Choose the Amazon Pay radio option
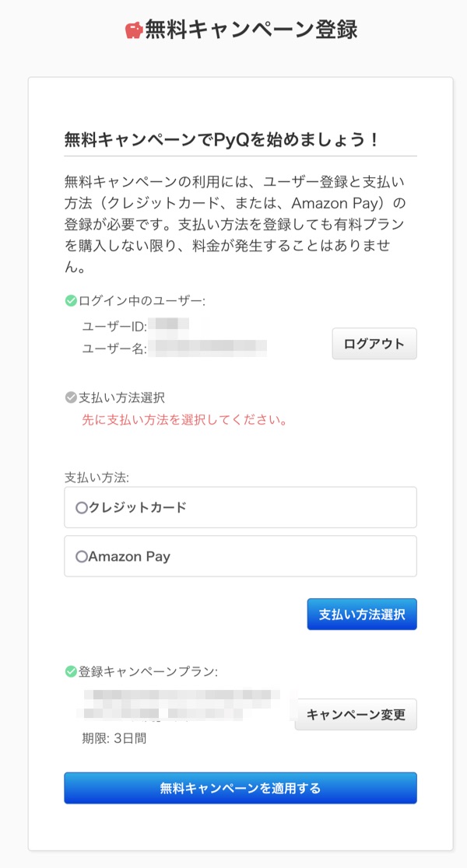 pyautogui.click(x=81, y=557)
